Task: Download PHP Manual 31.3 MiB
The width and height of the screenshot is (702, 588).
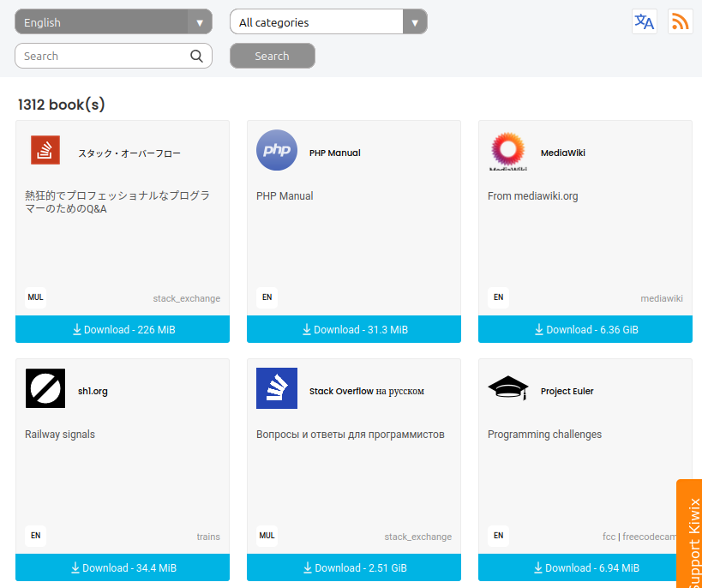Action: click(354, 330)
